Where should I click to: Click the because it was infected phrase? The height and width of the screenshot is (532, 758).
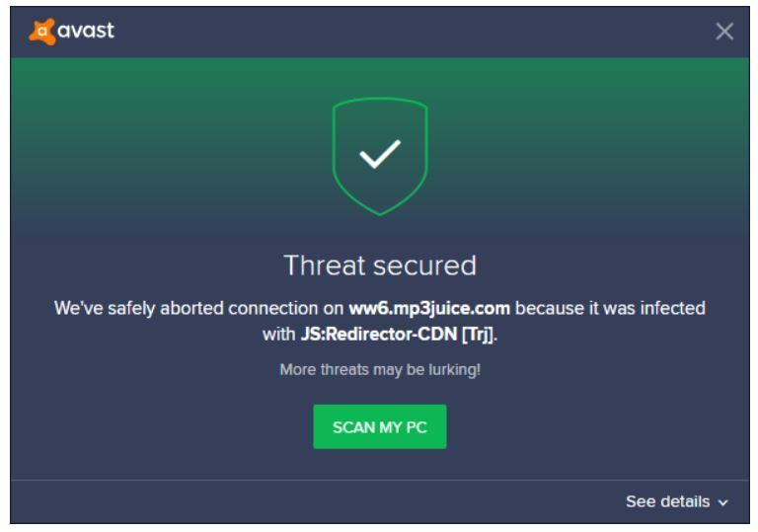click(x=610, y=308)
